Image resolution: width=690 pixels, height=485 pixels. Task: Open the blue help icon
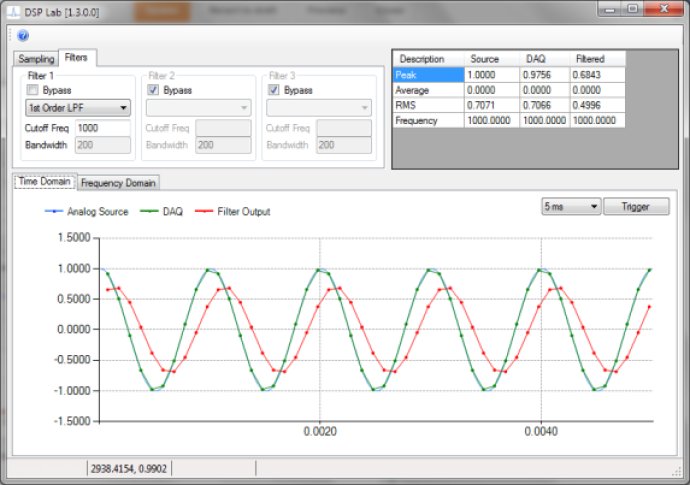click(x=23, y=35)
